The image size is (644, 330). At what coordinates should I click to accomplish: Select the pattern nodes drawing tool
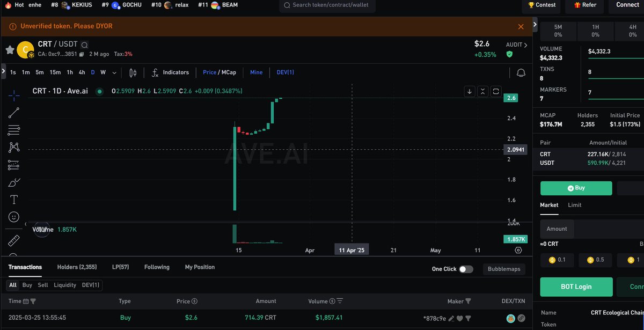pos(14,147)
